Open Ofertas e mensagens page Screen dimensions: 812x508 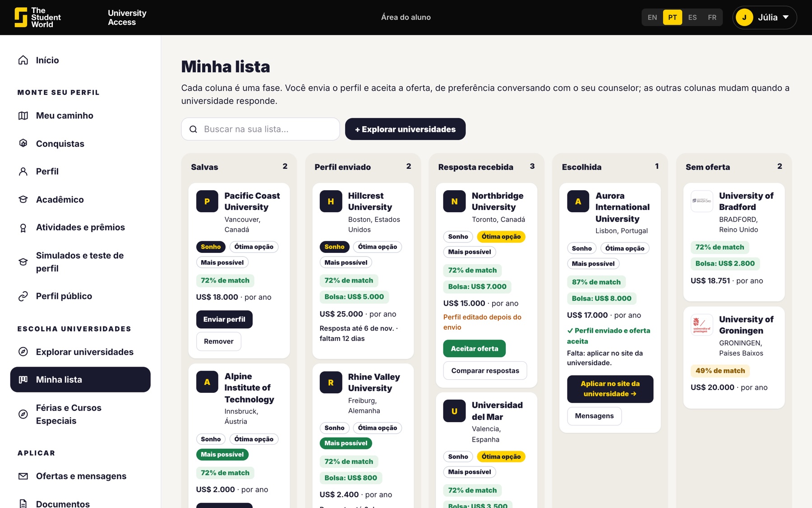click(x=80, y=476)
